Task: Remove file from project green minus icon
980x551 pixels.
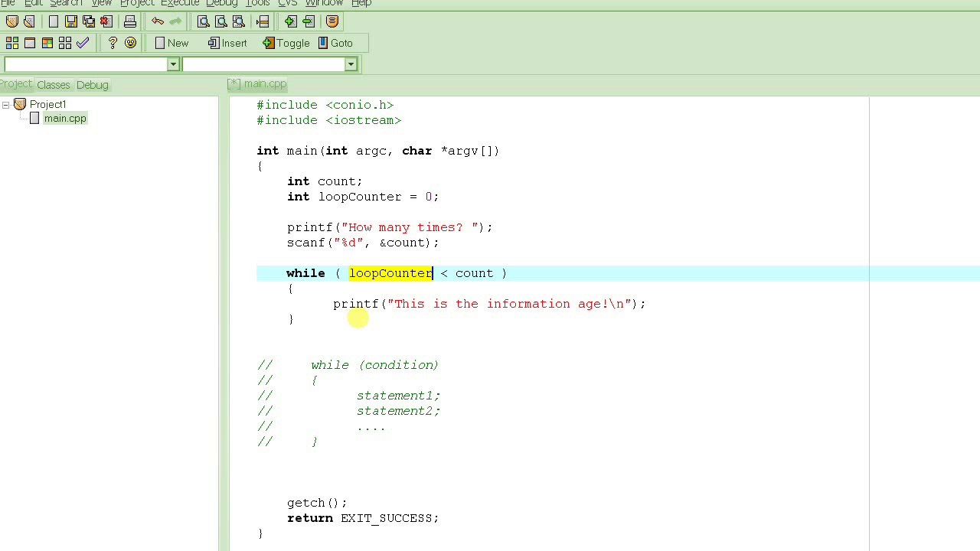Action: pos(309,21)
